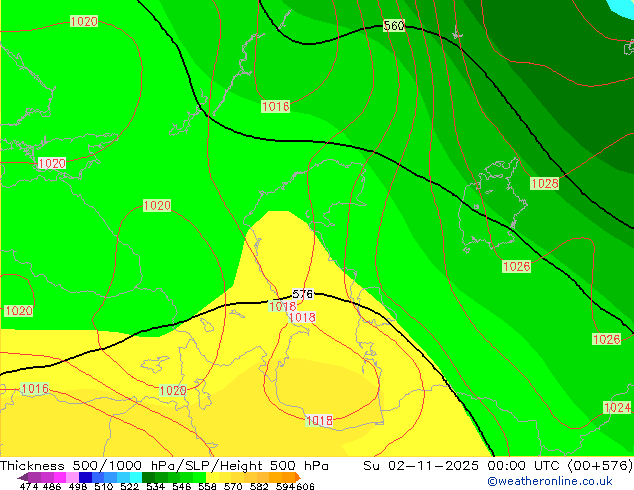Screen dimensions: 634x490
Task: Click the 00:00 UTC time text
Action: [525, 466]
